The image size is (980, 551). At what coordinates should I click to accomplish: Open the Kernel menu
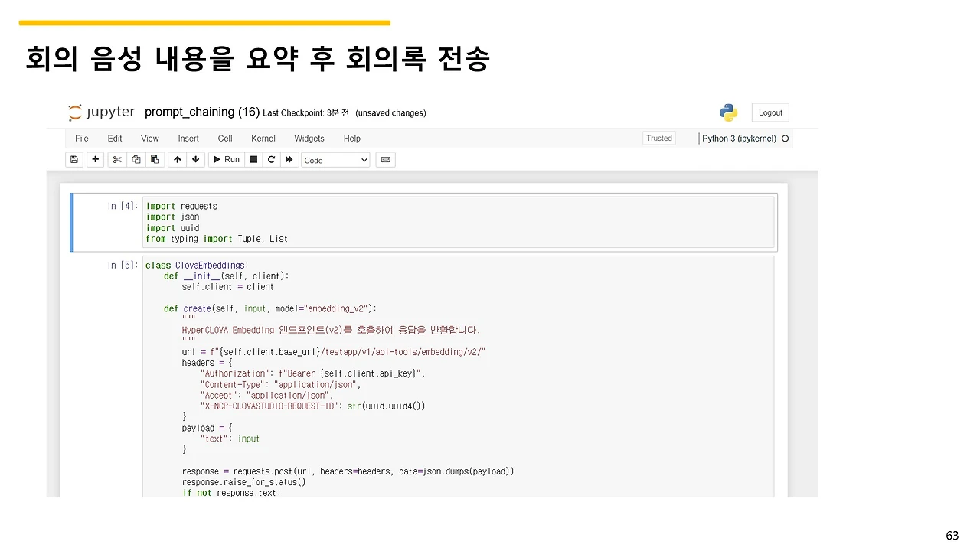(263, 139)
